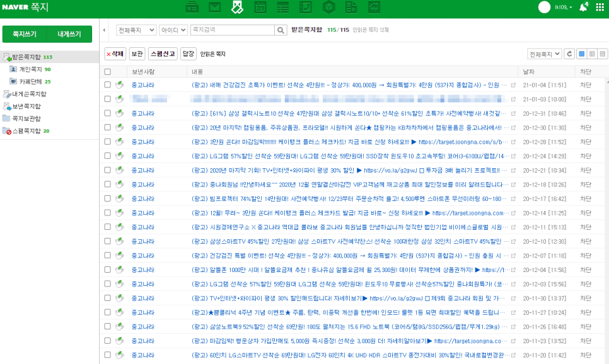Open 쪽지보관함 archive folder
The height and width of the screenshot is (364, 609).
pyautogui.click(x=26, y=118)
